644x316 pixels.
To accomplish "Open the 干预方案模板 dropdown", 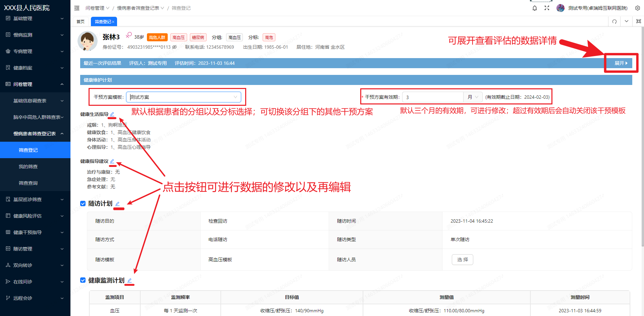I will pyautogui.click(x=183, y=97).
